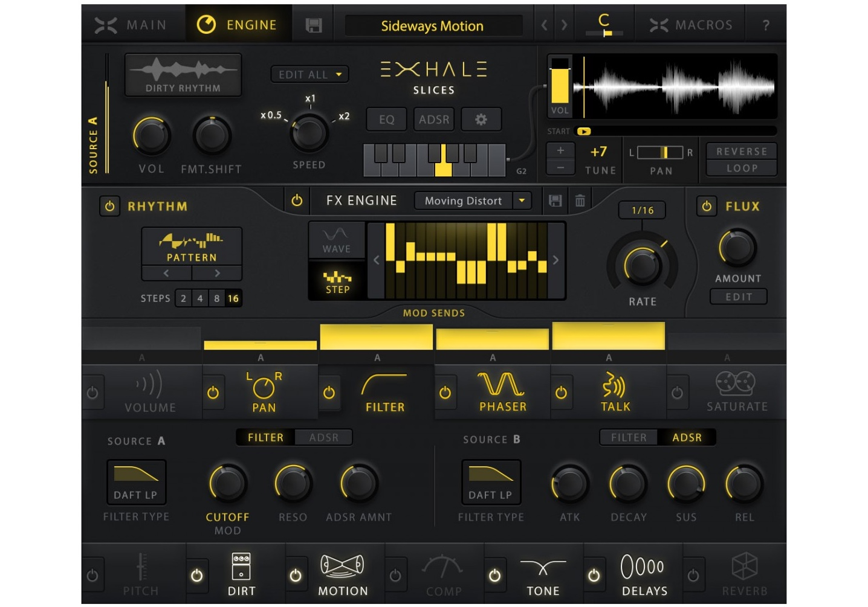Click the save preset floppy disk icon
The height and width of the screenshot is (607, 868).
pyautogui.click(x=313, y=25)
